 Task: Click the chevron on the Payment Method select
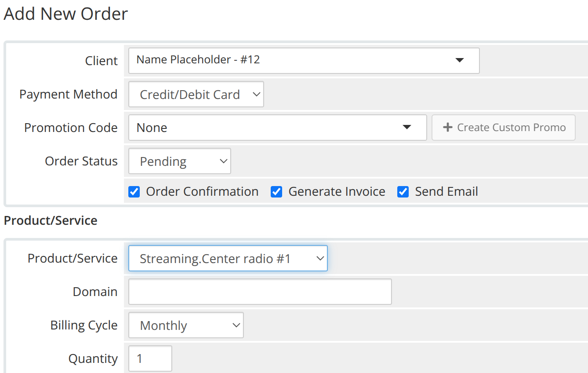tap(257, 94)
